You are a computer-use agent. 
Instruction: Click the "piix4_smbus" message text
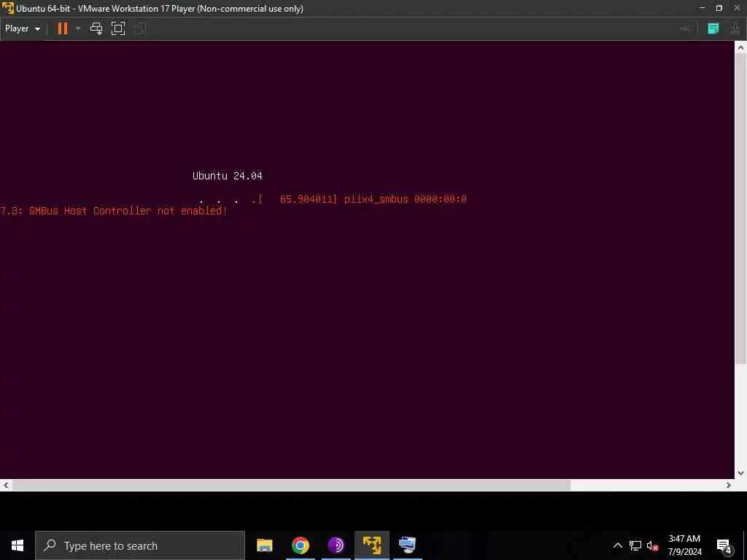coord(376,199)
